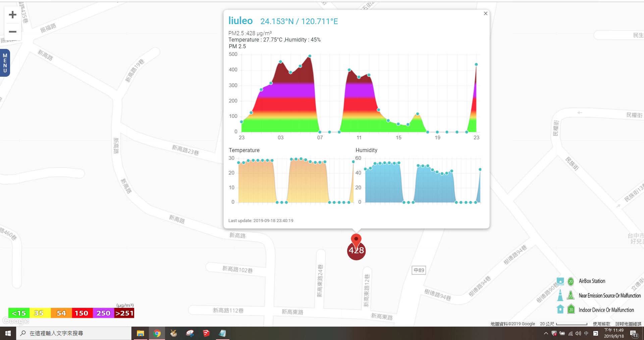The width and height of the screenshot is (644, 340).
Task: Toggle the 中 input language indicator
Action: click(x=586, y=333)
